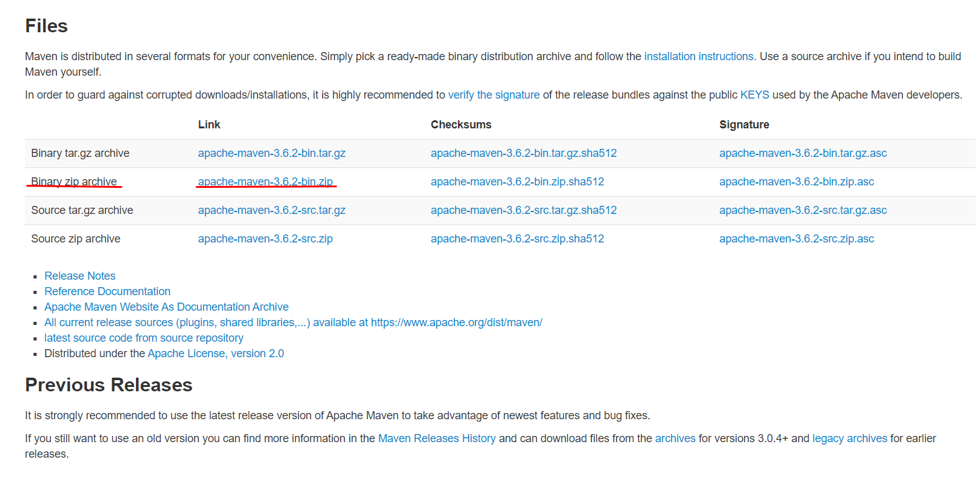Open apache-maven-3.6.2-bin.zip.sha512 checksum
The width and height of the screenshot is (980, 493).
(x=518, y=182)
